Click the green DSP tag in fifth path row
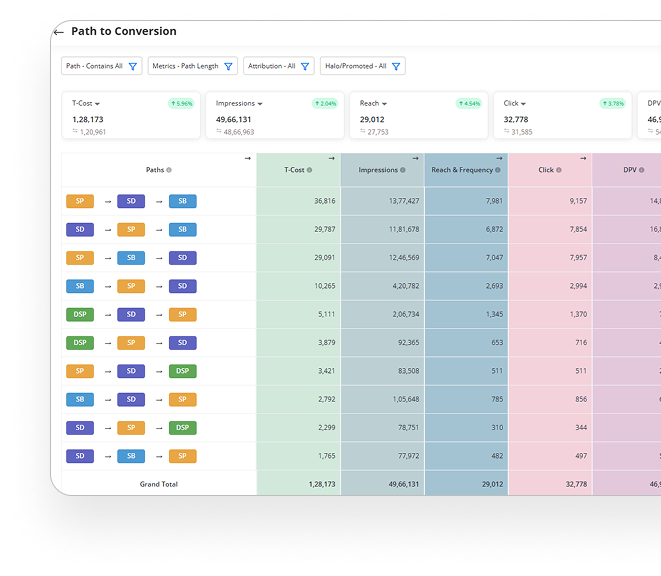This screenshot has height=576, width=661. (80, 314)
